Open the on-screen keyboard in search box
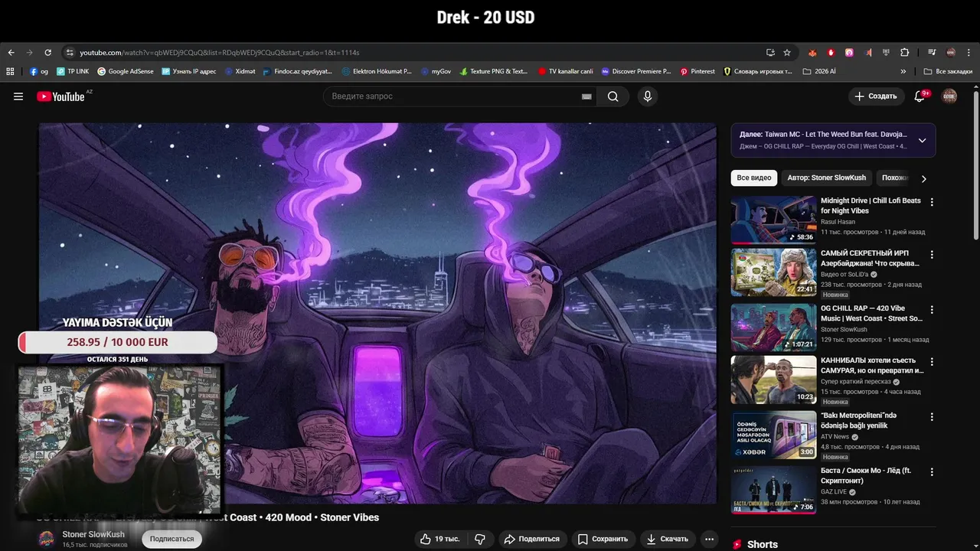 pos(586,96)
